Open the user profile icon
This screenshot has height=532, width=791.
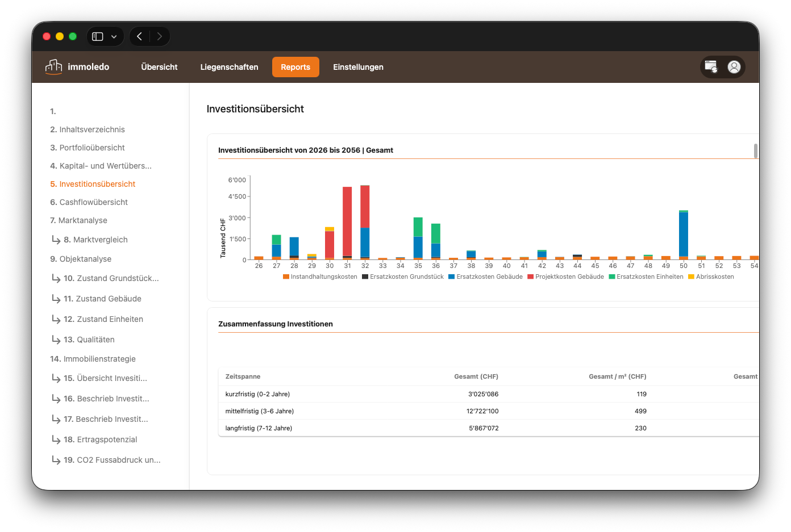734,67
